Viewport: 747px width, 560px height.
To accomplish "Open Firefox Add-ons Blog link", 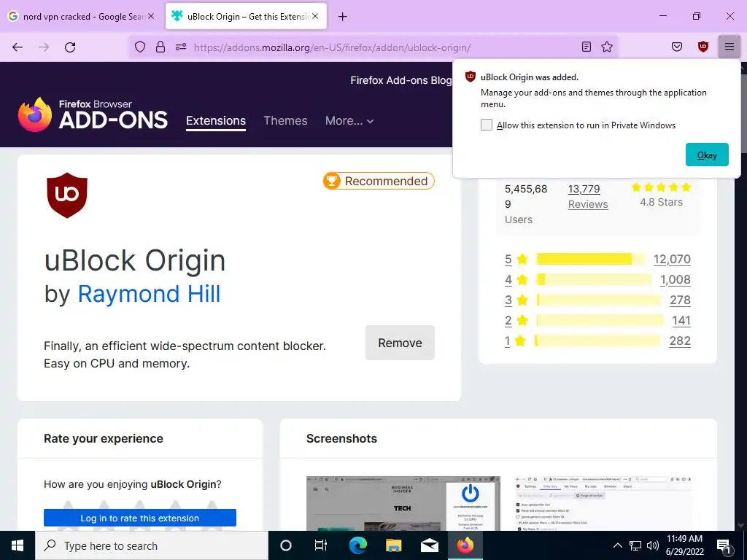I will [400, 80].
